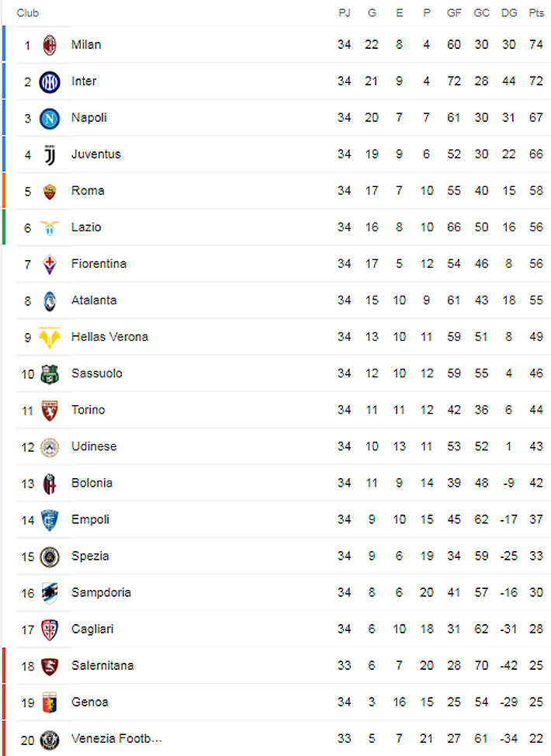This screenshot has width=551, height=756.
Task: Click the Napoli club logo
Action: coord(50,118)
